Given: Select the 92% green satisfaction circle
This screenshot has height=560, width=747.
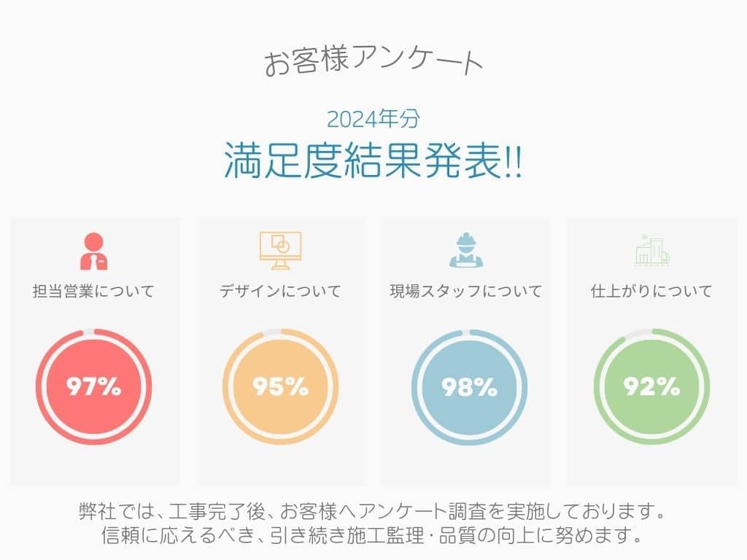Looking at the screenshot, I should (x=651, y=386).
